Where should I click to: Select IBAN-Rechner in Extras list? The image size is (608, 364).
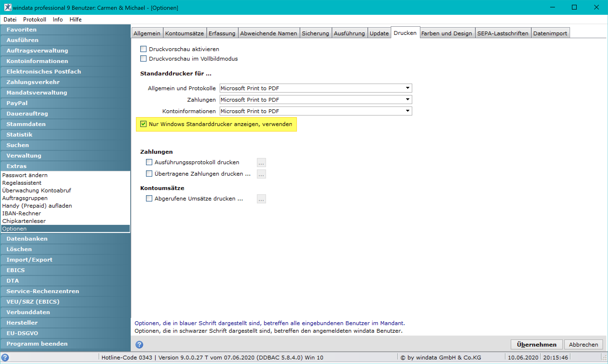point(65,213)
